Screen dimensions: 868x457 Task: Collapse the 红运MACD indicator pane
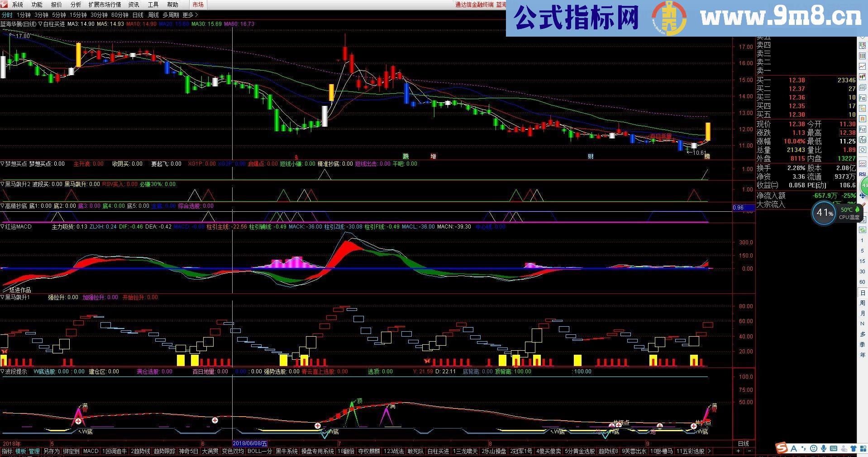coord(4,227)
